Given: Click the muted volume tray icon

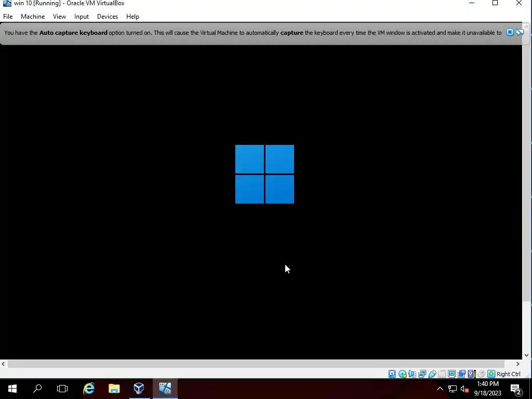Looking at the screenshot, I should click(x=464, y=389).
